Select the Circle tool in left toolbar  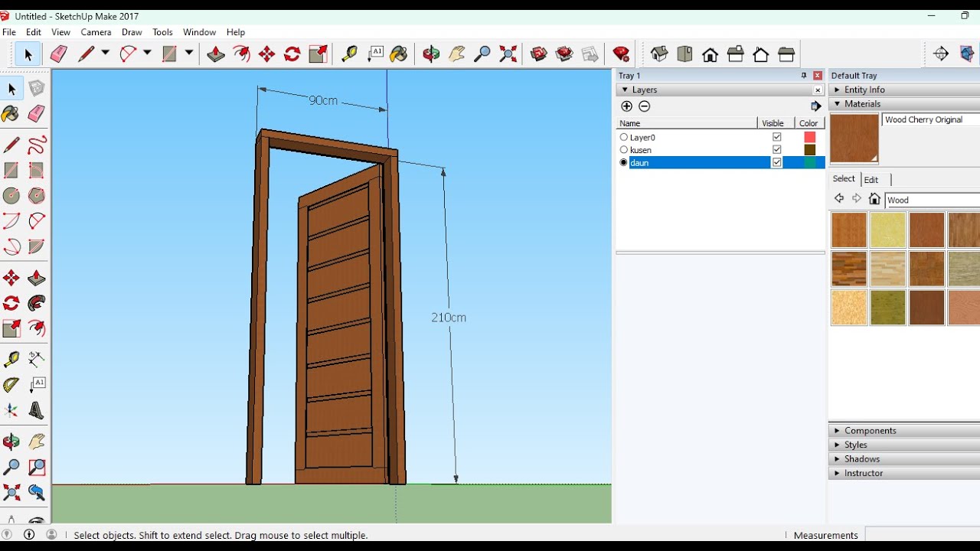point(11,196)
